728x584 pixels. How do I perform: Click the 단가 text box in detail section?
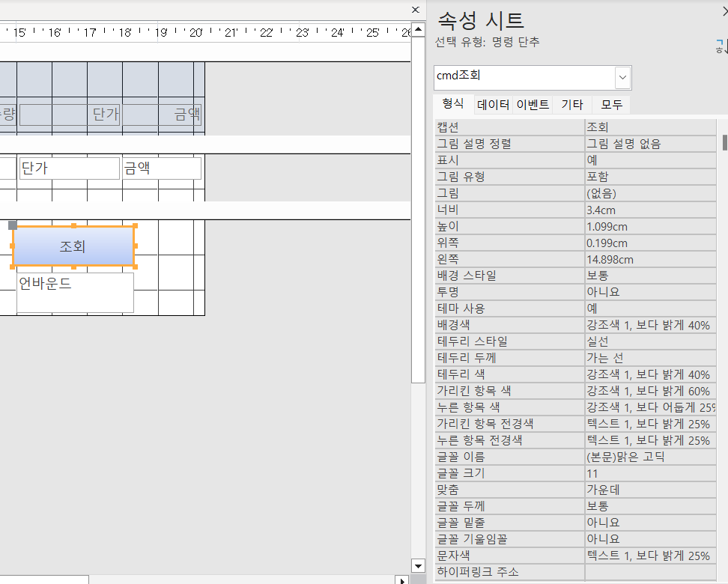point(69,168)
